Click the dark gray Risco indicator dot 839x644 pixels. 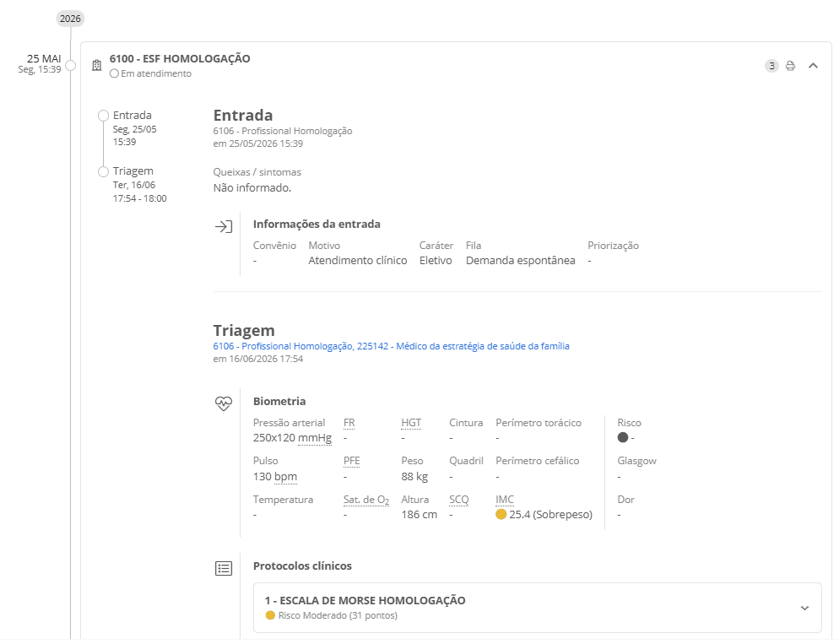[623, 437]
